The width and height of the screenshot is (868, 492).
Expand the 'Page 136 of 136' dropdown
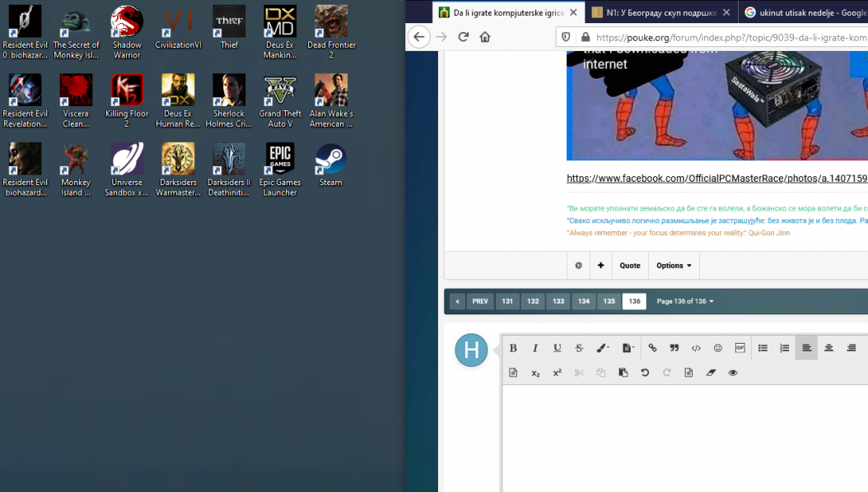tap(685, 301)
